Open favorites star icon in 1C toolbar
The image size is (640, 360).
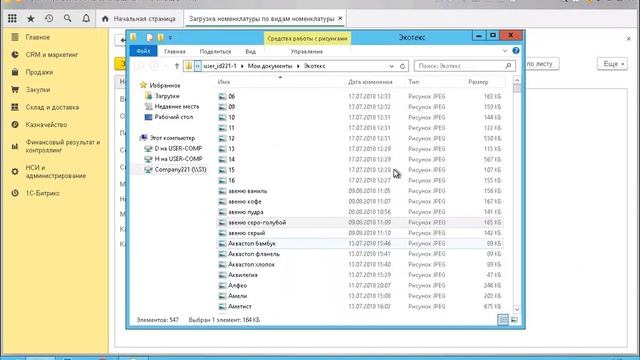pyautogui.click(x=31, y=18)
